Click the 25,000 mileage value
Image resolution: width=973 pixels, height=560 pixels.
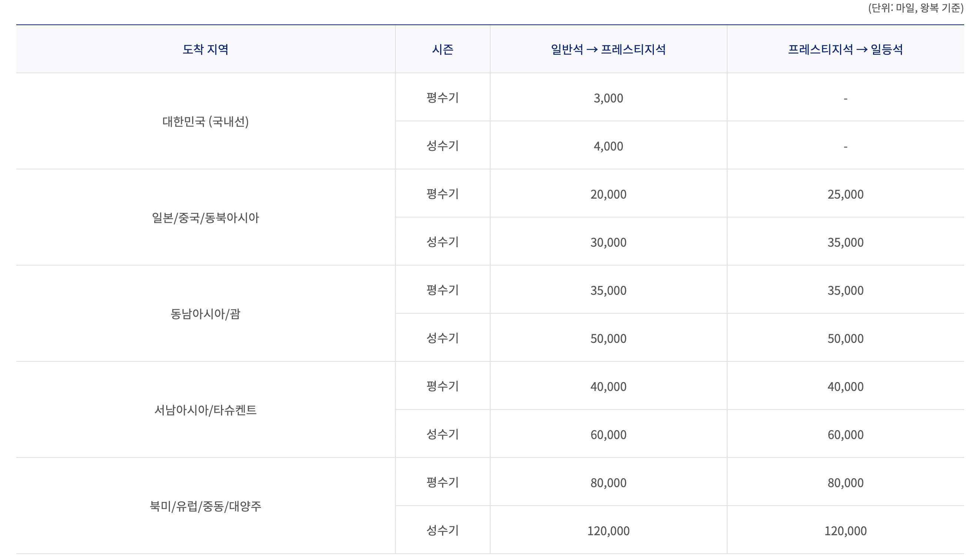[x=845, y=194]
